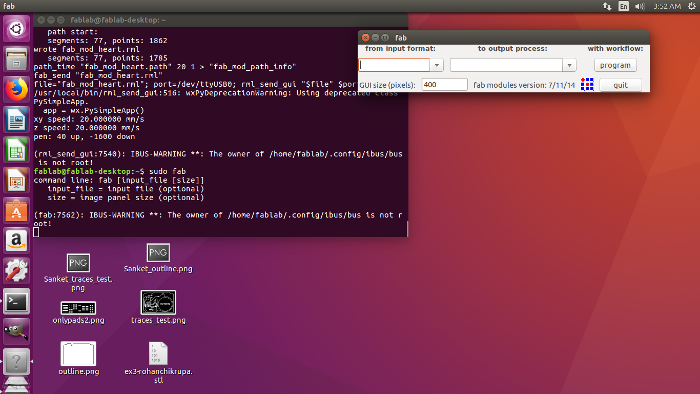Open the En keyboard layout indicator
This screenshot has width=700, height=394.
(x=624, y=6)
